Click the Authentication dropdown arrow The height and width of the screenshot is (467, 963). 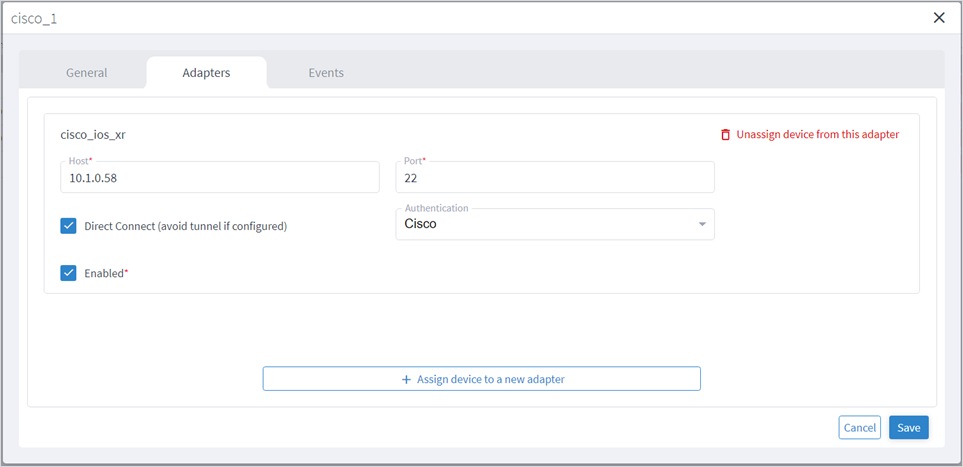coord(703,224)
